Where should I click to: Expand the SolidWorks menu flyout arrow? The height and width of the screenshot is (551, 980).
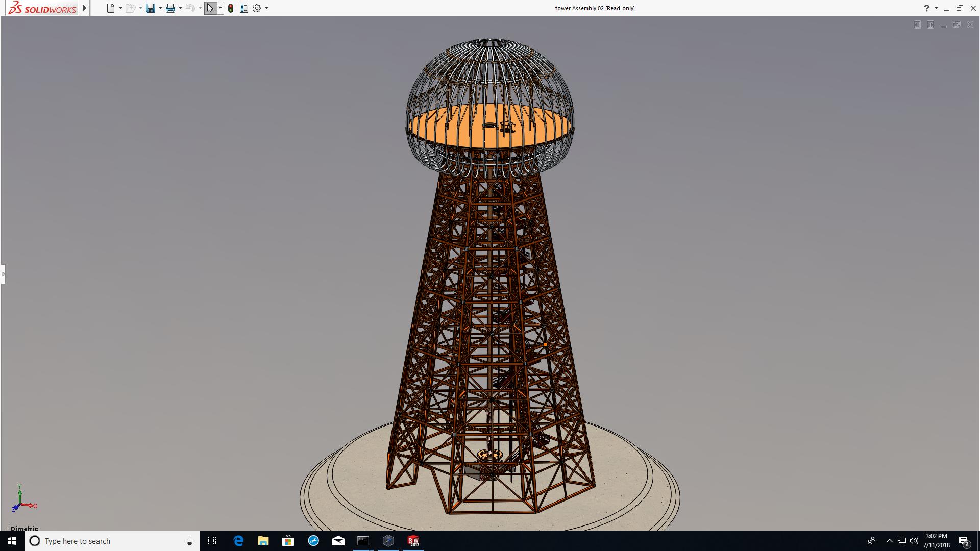pyautogui.click(x=84, y=8)
